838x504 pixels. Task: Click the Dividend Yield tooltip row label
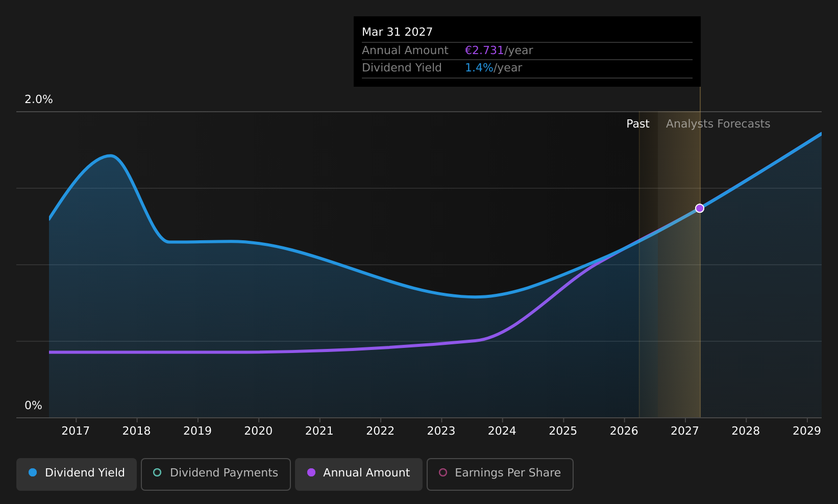402,68
